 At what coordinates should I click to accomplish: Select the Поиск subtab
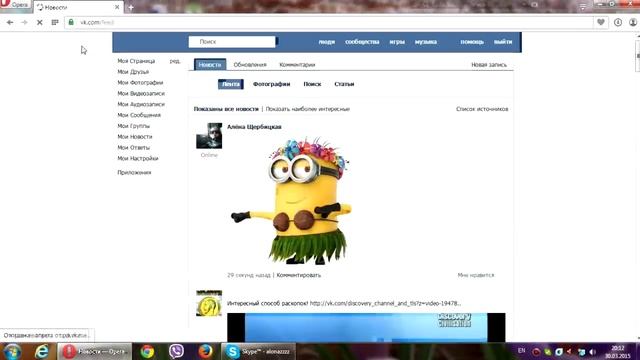[312, 84]
